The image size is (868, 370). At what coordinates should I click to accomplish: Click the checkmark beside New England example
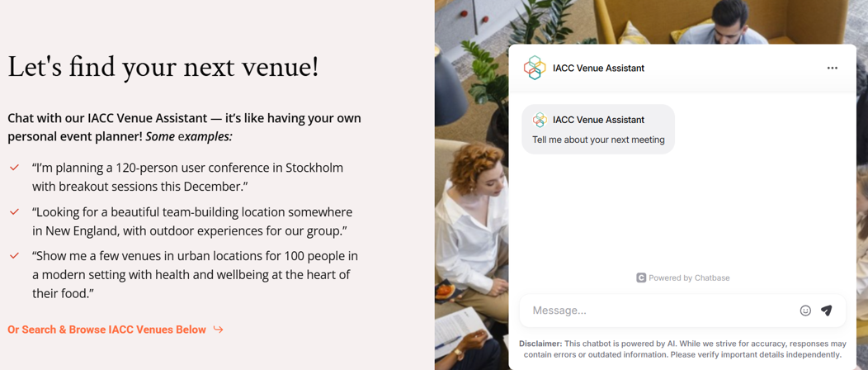[14, 211]
